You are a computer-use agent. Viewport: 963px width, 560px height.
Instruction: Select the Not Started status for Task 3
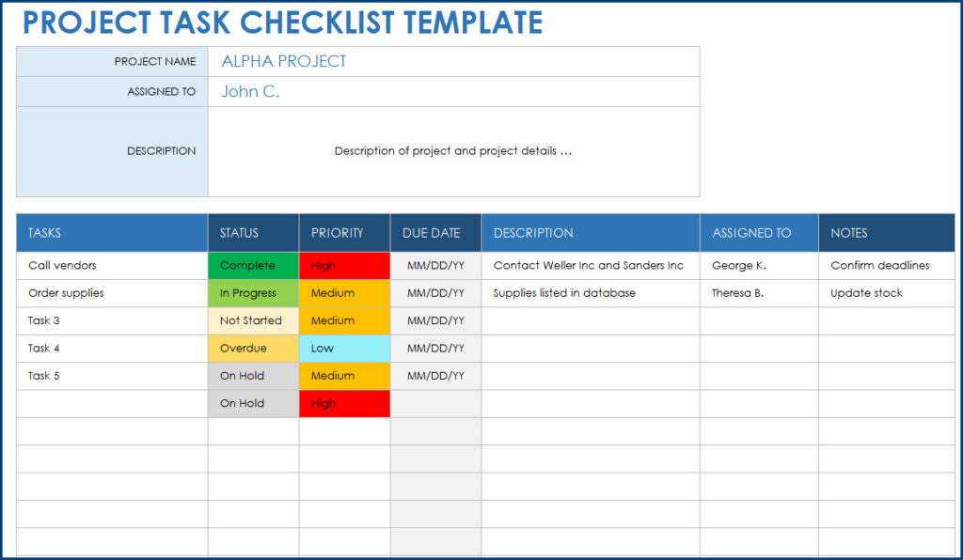[x=252, y=320]
